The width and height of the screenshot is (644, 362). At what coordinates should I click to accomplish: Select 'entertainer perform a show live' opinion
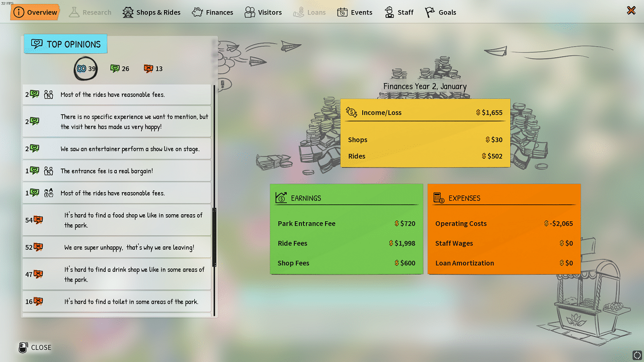point(117,149)
